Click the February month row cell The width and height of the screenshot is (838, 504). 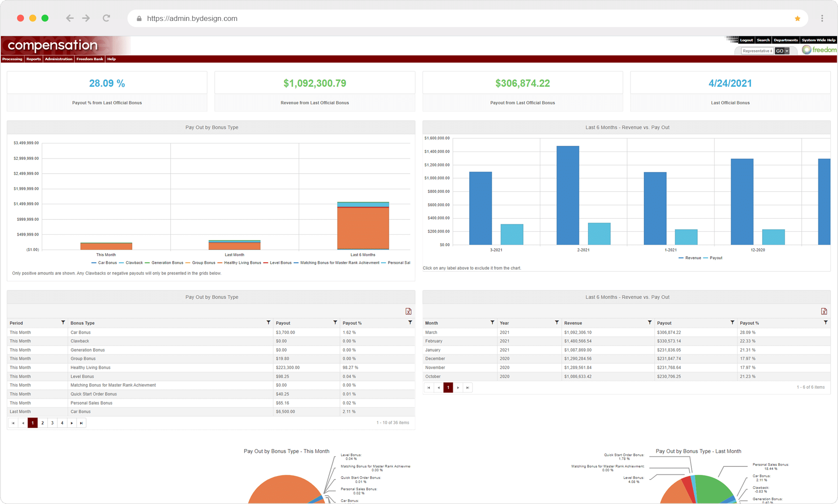pyautogui.click(x=460, y=341)
